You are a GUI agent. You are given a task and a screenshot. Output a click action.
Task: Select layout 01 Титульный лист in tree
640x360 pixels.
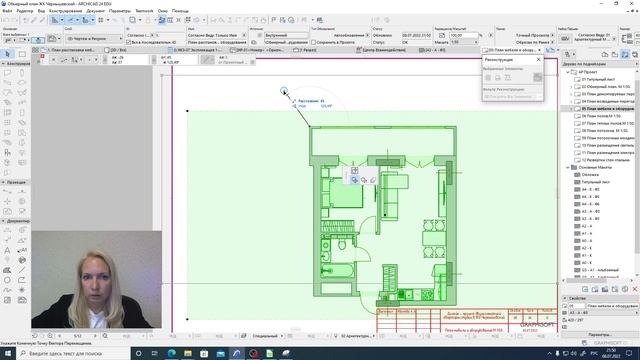click(x=598, y=79)
